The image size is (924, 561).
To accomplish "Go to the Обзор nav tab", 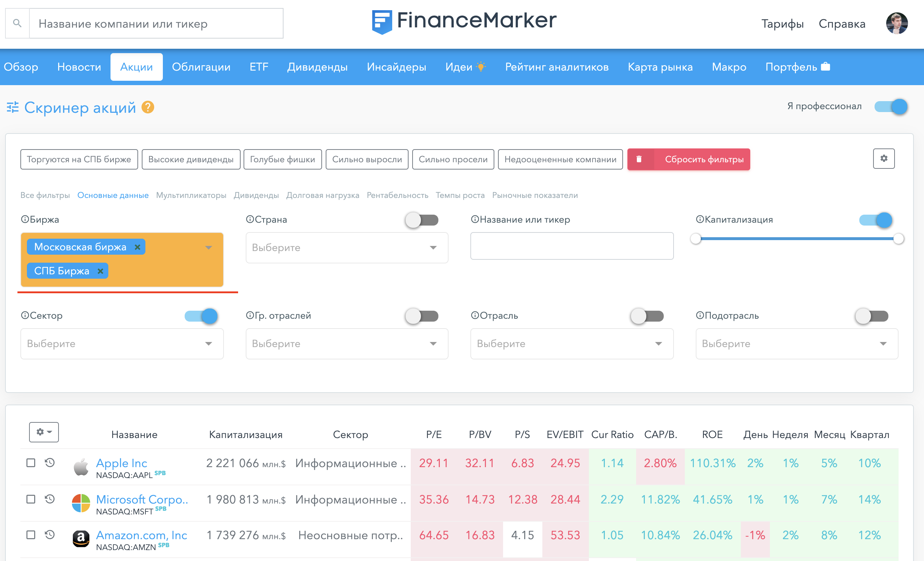I will click(21, 67).
